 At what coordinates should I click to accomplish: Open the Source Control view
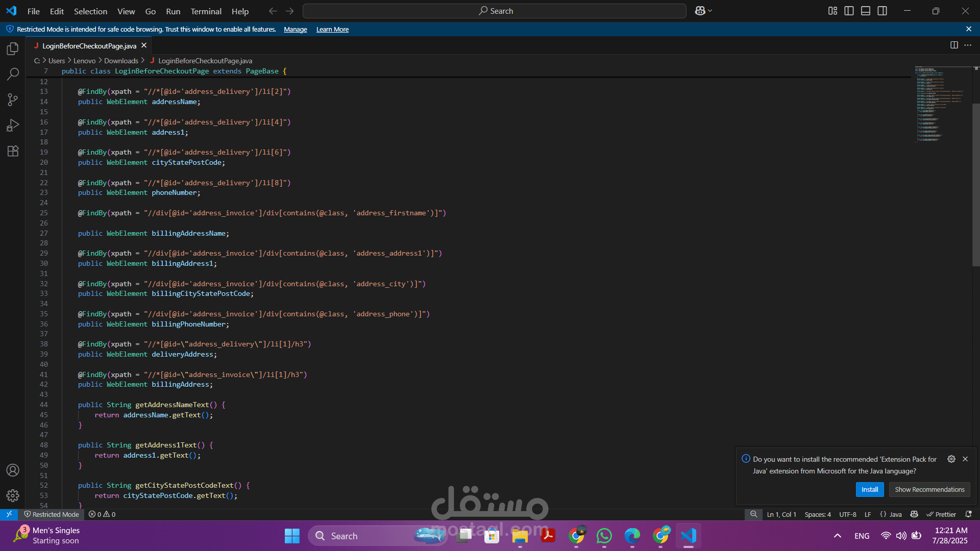(x=13, y=100)
